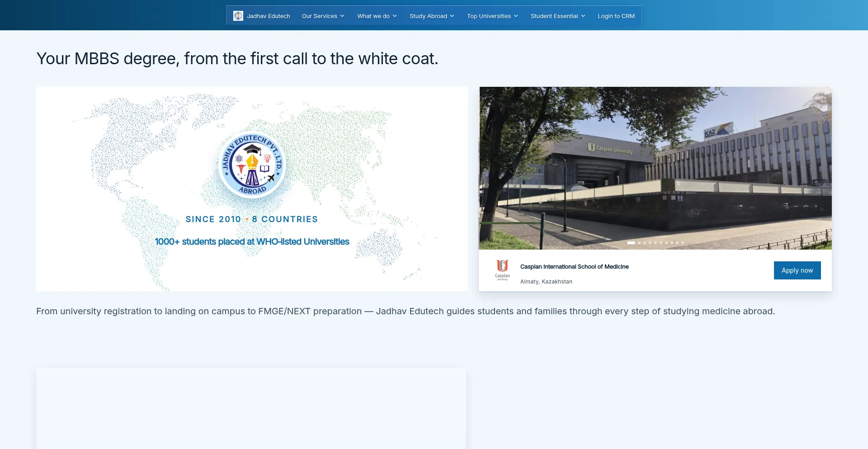Open the Top Universities dropdown
The width and height of the screenshot is (868, 449).
492,16
